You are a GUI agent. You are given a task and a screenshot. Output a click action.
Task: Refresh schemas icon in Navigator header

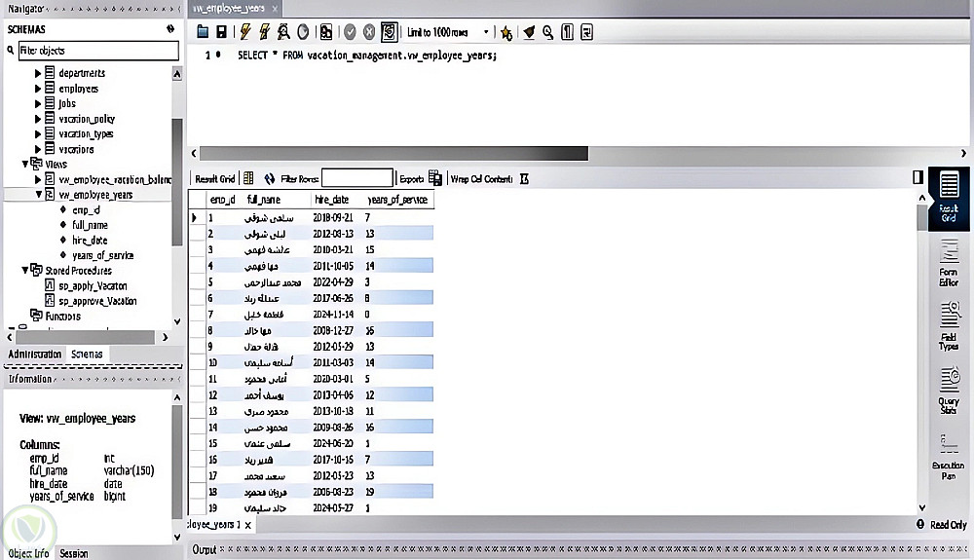coord(170,28)
